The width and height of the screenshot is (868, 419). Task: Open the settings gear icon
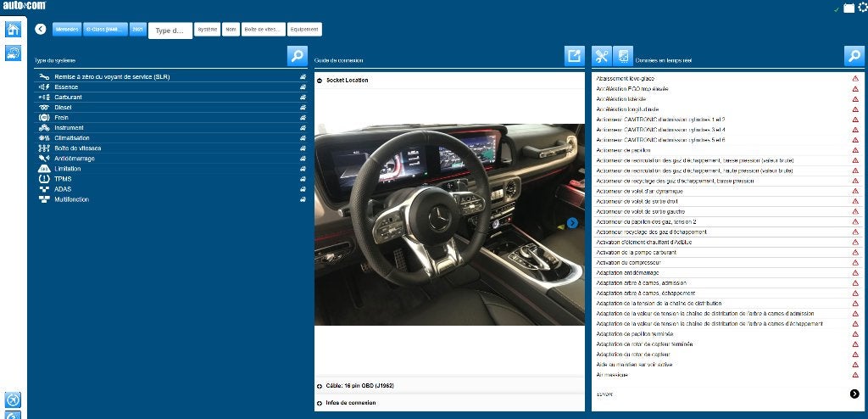[862, 7]
